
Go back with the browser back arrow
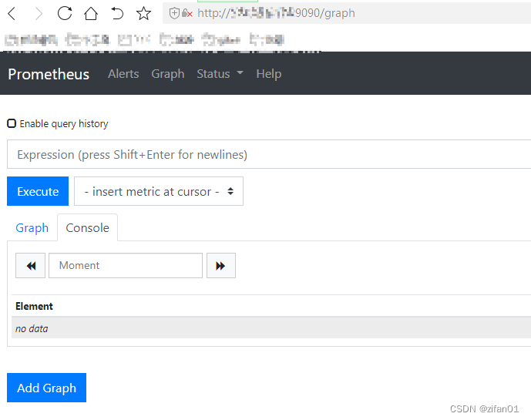12,14
